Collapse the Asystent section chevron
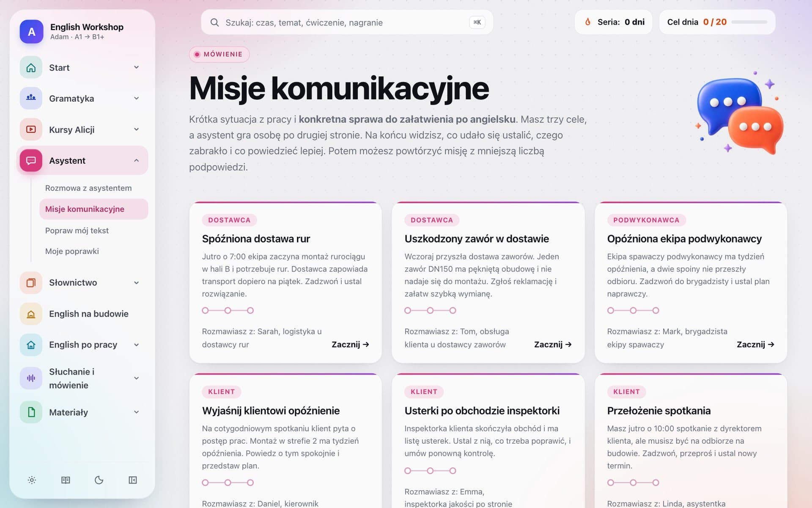 pyautogui.click(x=136, y=160)
